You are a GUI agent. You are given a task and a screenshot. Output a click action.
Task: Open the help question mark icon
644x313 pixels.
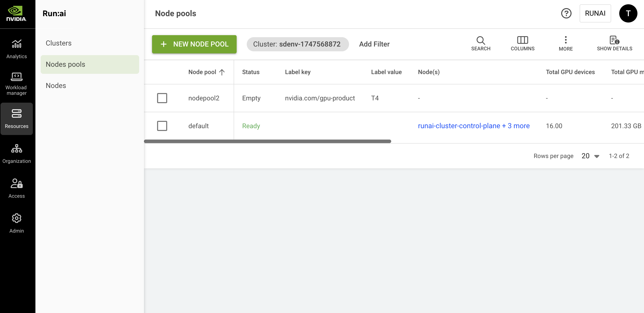click(566, 13)
